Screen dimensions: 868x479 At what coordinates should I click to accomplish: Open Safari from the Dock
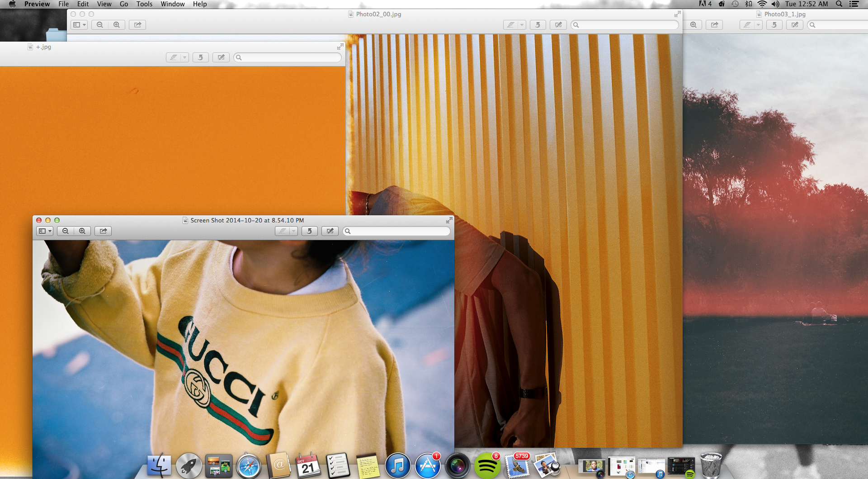coord(249,466)
